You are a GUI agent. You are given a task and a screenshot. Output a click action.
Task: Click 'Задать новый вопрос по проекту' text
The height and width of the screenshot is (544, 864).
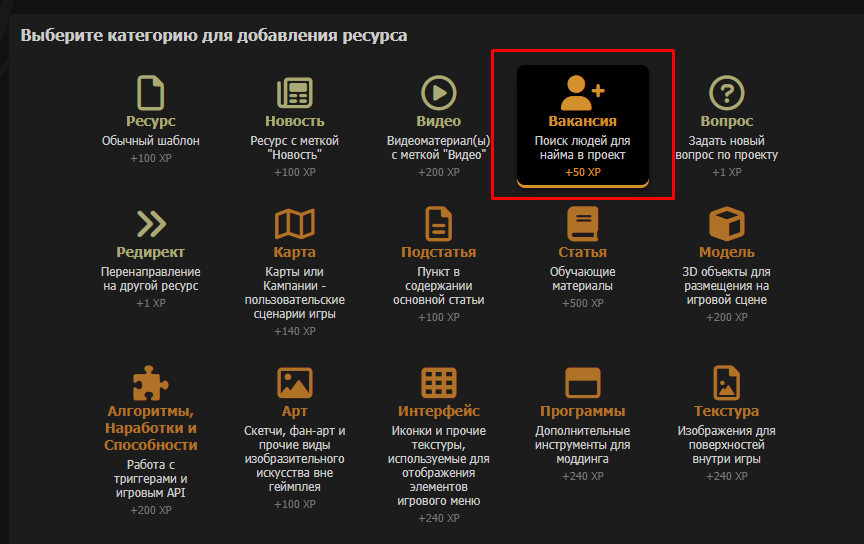tap(726, 148)
